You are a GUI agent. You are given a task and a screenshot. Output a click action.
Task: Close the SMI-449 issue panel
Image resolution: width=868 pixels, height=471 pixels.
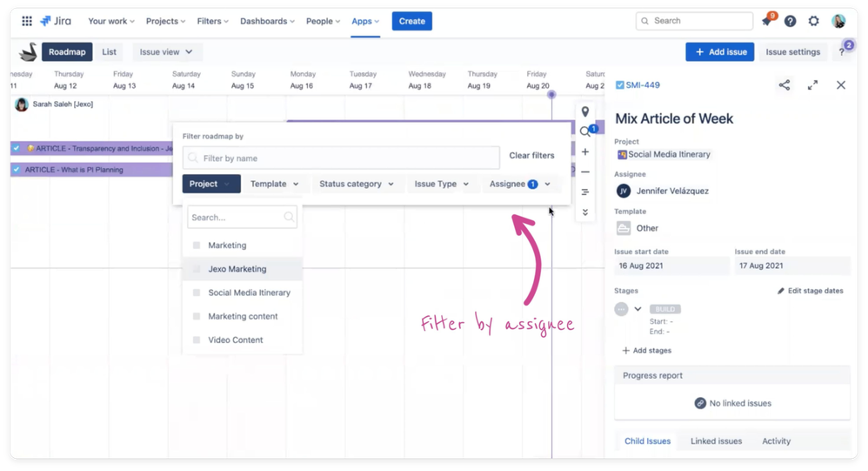click(x=841, y=84)
